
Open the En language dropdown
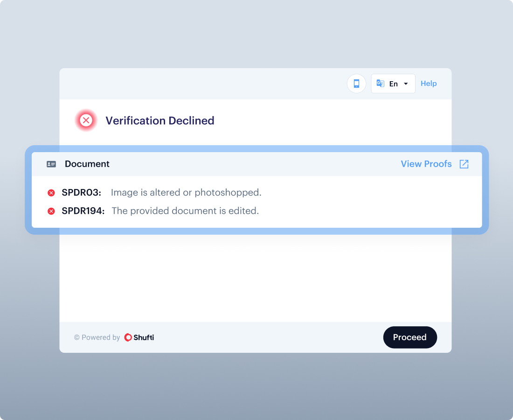pyautogui.click(x=393, y=84)
